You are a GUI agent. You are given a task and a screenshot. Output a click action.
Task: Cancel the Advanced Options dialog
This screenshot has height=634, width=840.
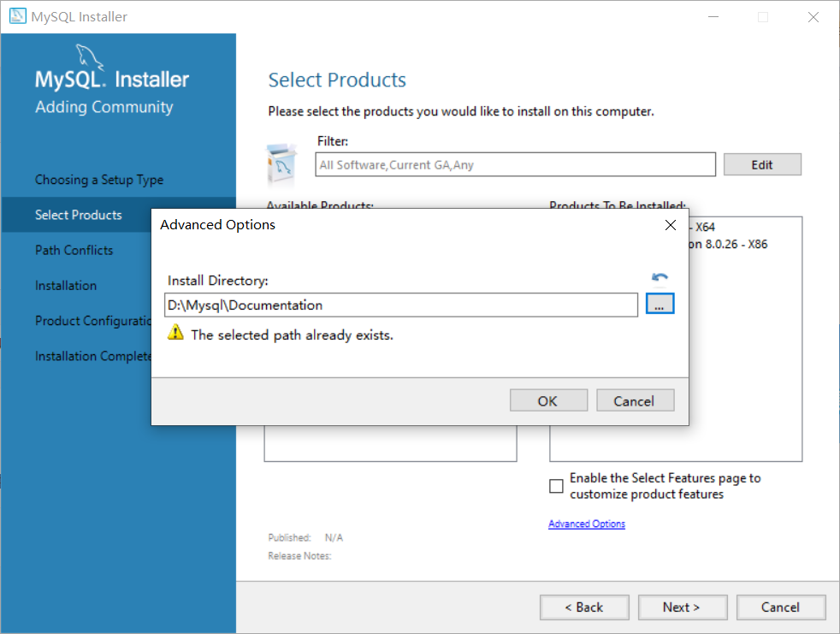click(635, 401)
